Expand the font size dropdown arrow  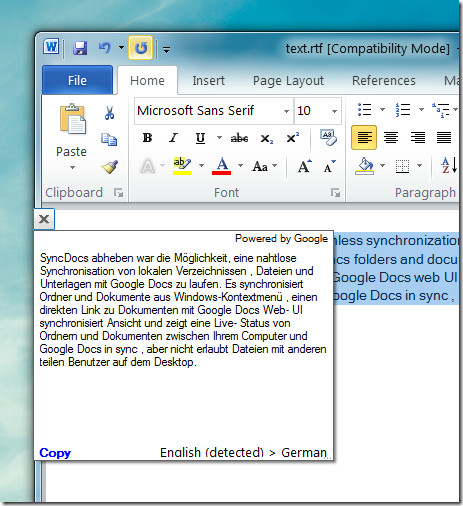(334, 111)
